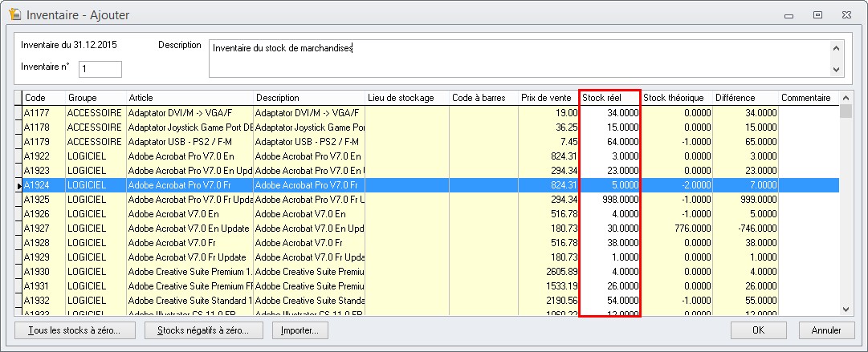Image resolution: width=868 pixels, height=352 pixels.
Task: Select code cell A1925
Action: (x=43, y=200)
